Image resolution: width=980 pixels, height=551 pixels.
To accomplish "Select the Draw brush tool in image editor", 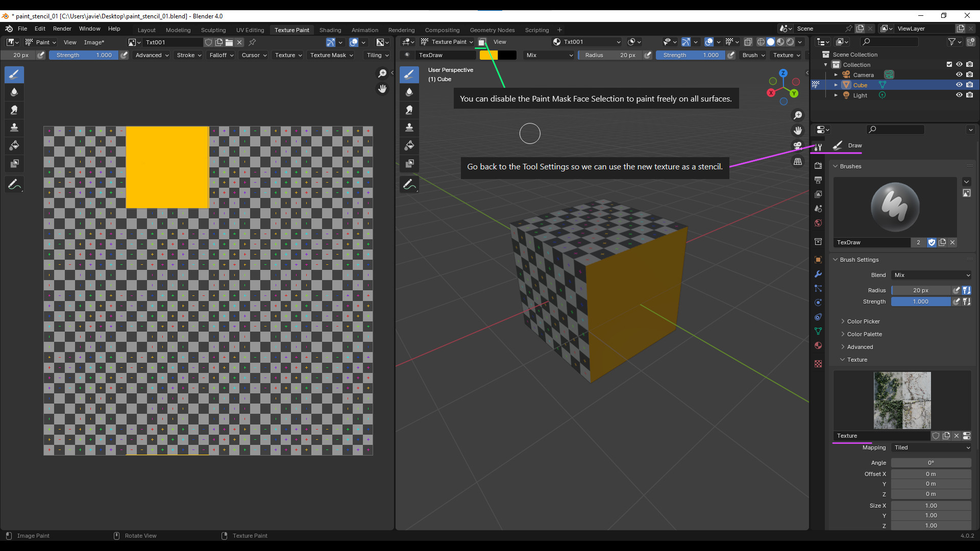I will (x=14, y=74).
